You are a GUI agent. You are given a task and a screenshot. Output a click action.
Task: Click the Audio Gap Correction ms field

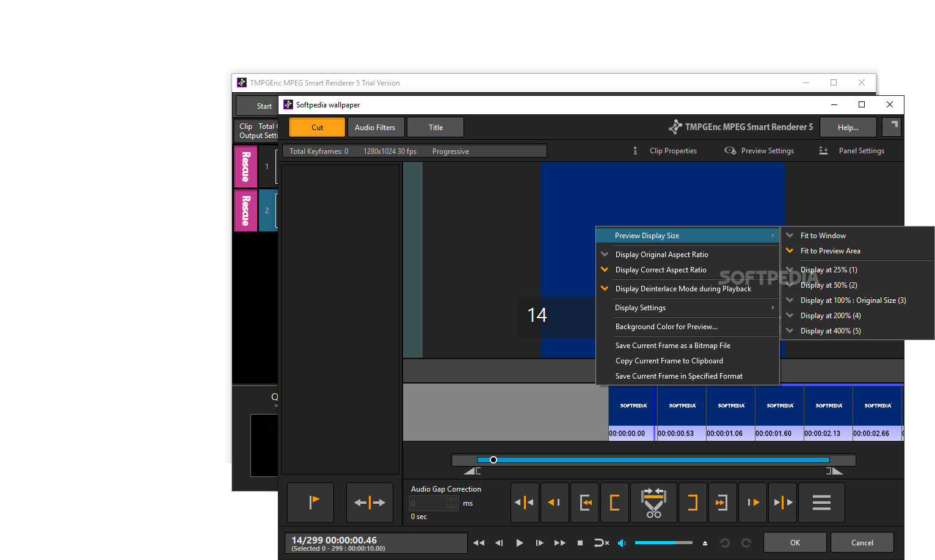(427, 503)
